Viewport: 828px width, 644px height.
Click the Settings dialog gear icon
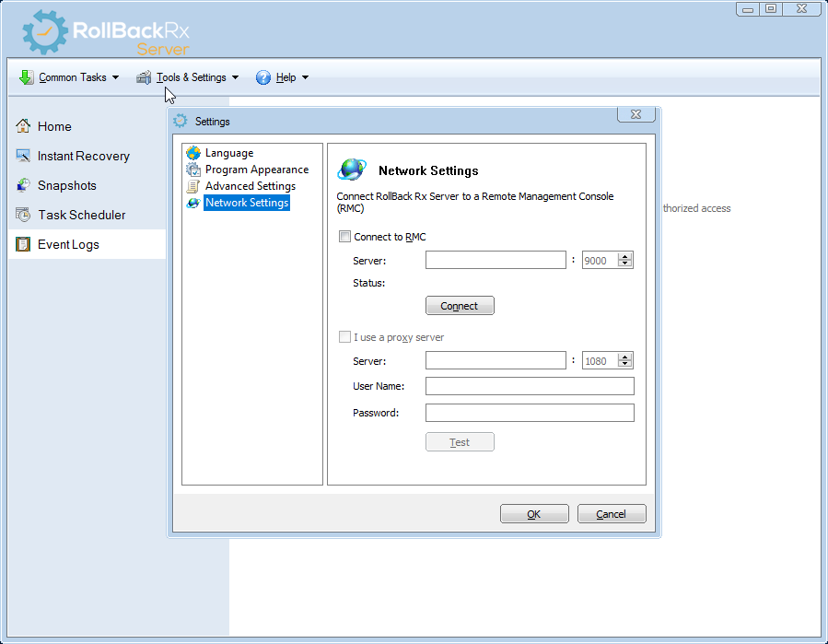pos(181,121)
